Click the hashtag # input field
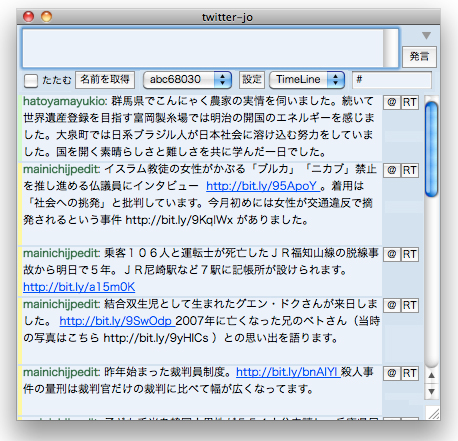Image resolution: width=458 pixels, height=441 pixels. (x=392, y=80)
